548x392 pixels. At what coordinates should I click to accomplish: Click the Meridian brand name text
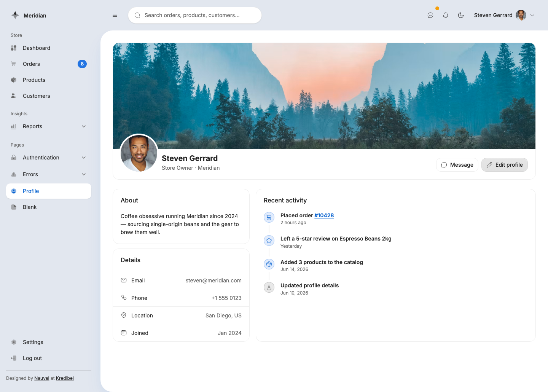[x=35, y=16]
